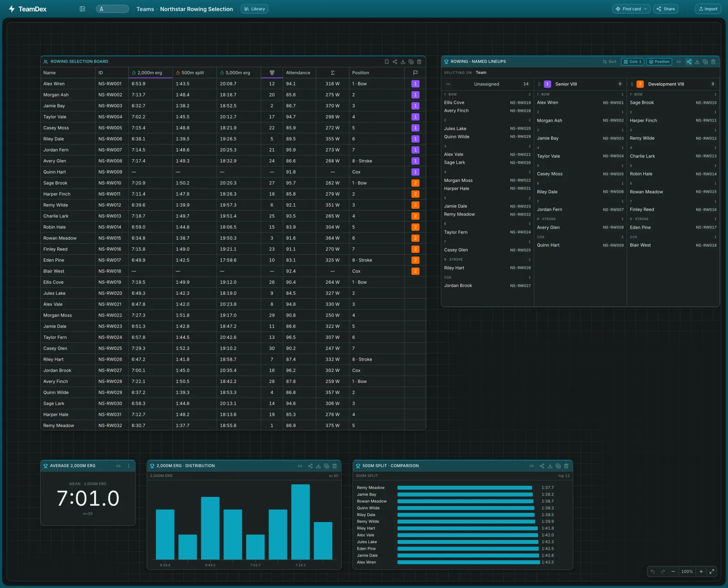The image size is (728, 588).
Task: Click the flag column header
Action: [x=415, y=73]
